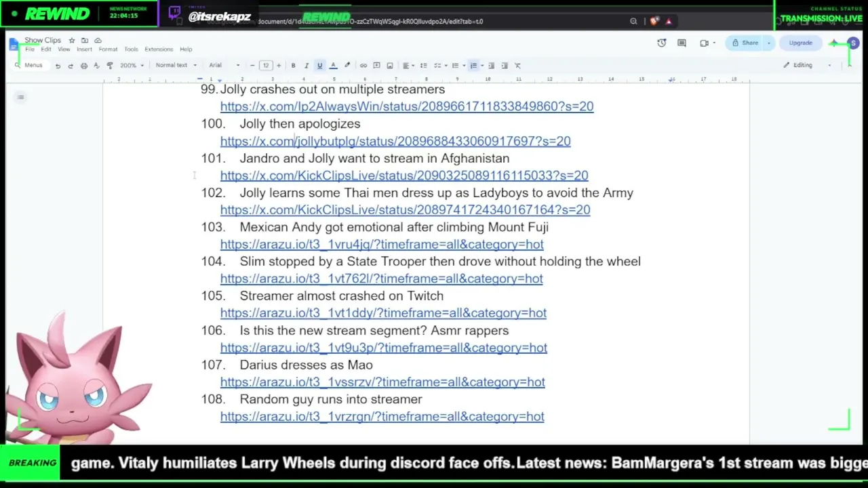Viewport: 868px width, 488px height.
Task: Open the arazu.io t3_1vt762l link
Action: [x=382, y=279]
